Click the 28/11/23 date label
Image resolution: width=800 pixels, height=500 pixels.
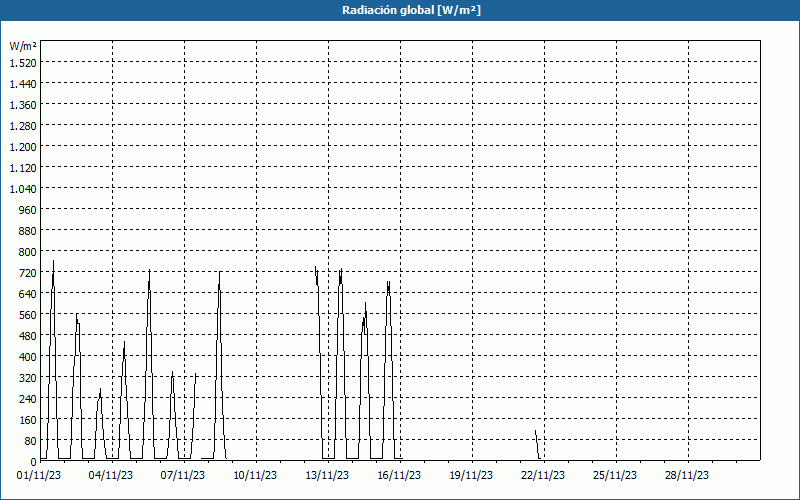tap(687, 476)
